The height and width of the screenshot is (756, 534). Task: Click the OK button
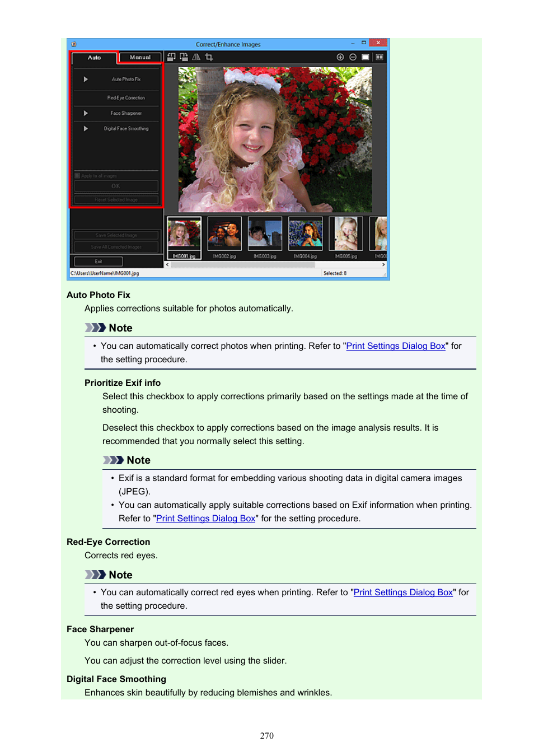coord(116,186)
